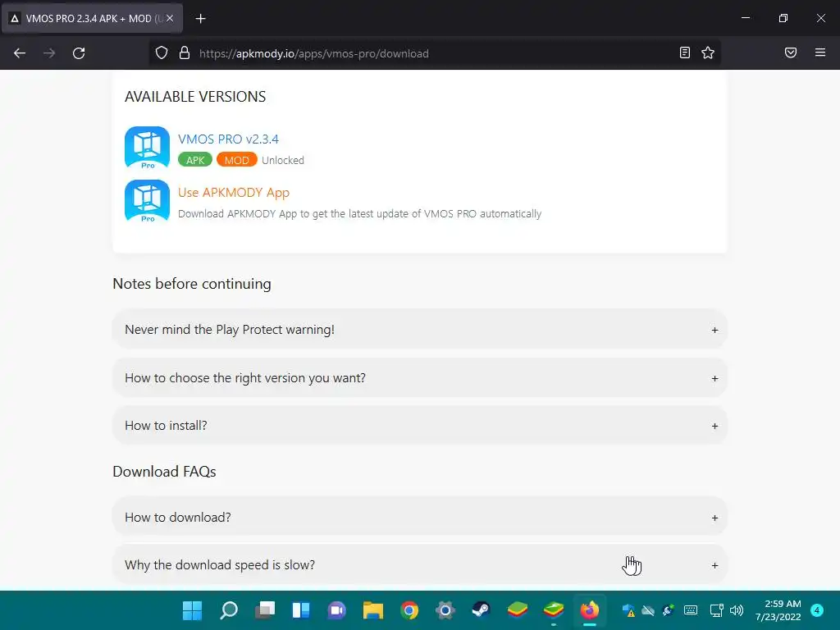Screen dimensions: 840x630
Task: Open File Explorer from the taskbar
Action: click(x=373, y=610)
